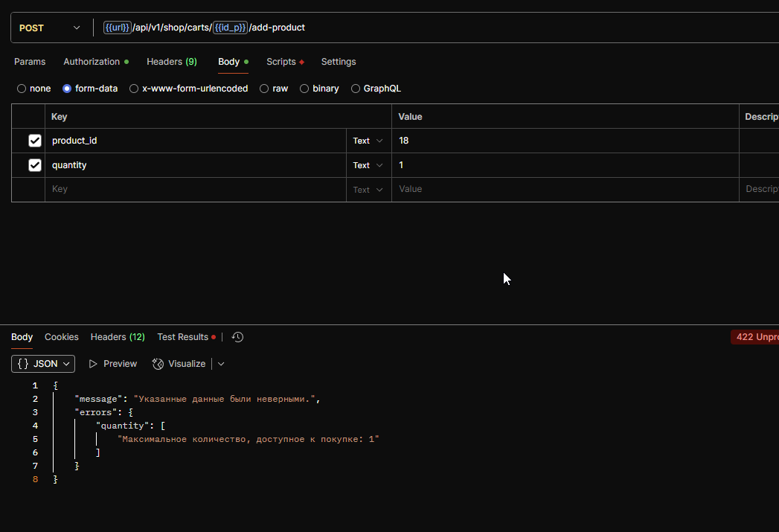
Task: Choose the GraphQL body option
Action: (x=355, y=89)
